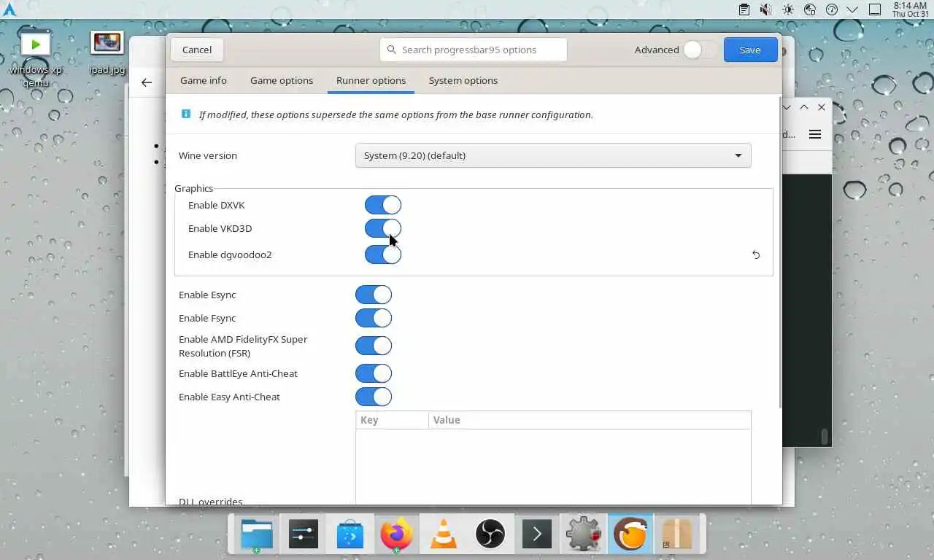The width and height of the screenshot is (934, 560).
Task: Click the background window's scrollbar handle
Action: pos(825,436)
